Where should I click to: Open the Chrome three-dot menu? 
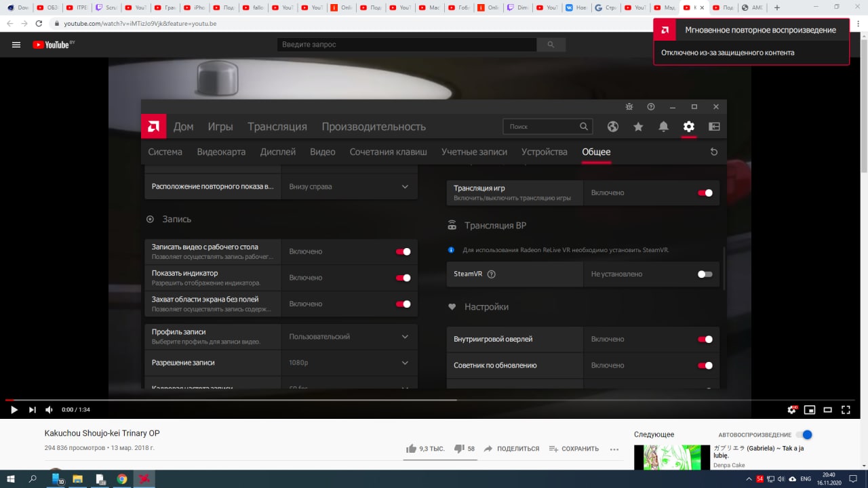(859, 23)
